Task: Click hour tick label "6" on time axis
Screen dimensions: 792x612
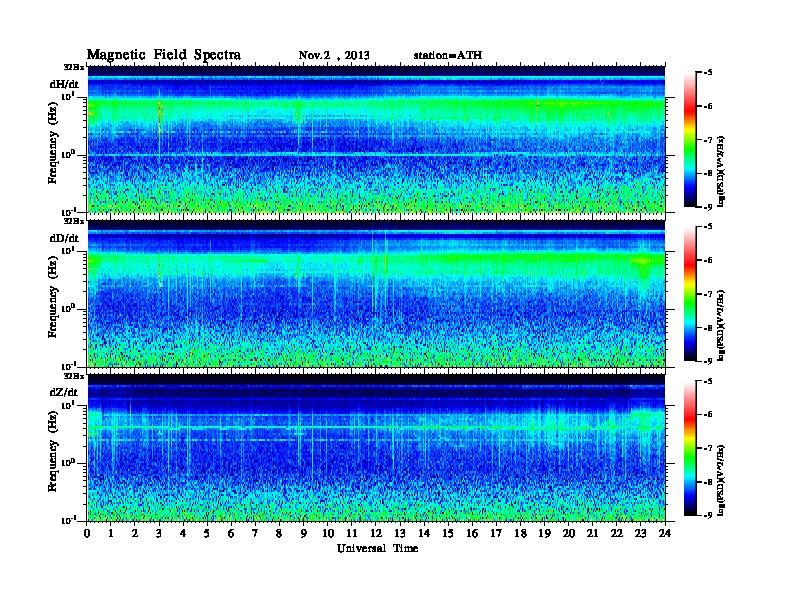Action: pos(231,533)
